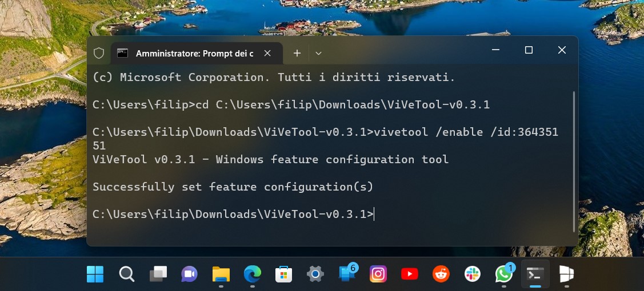Click the 'vivetool /enable /id:364351' command line
The image size is (644, 291).
[x=325, y=132]
